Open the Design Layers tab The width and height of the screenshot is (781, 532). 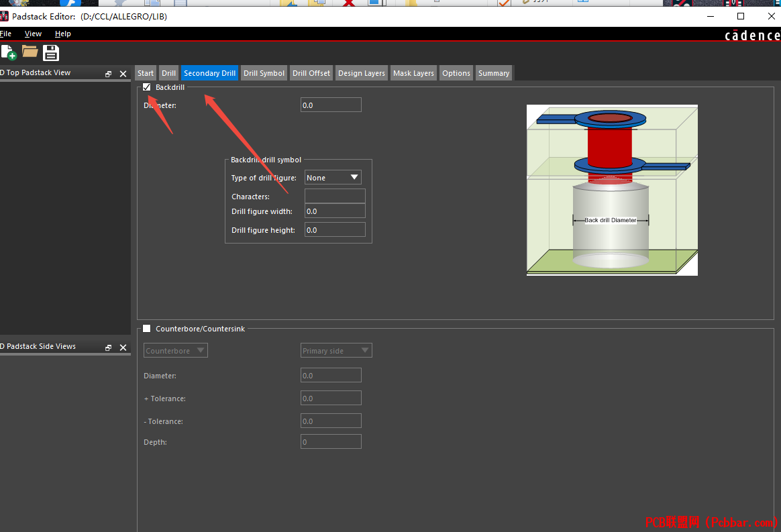[362, 72]
